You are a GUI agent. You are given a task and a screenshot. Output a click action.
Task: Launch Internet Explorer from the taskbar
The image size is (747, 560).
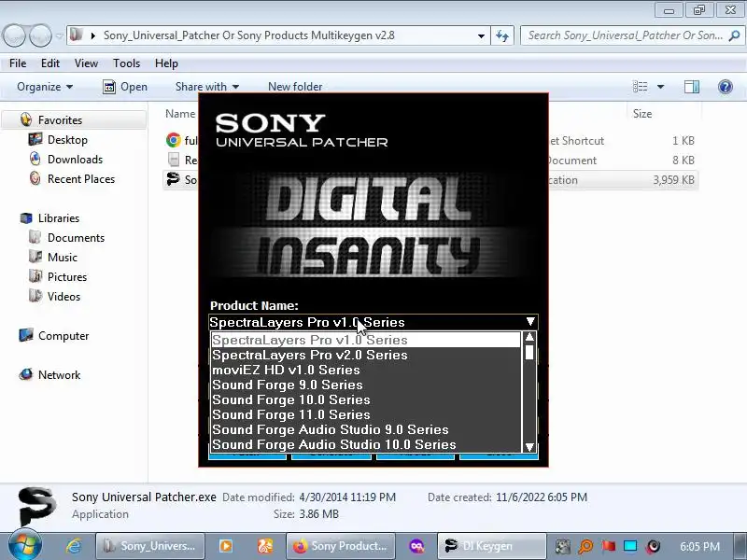point(74,546)
